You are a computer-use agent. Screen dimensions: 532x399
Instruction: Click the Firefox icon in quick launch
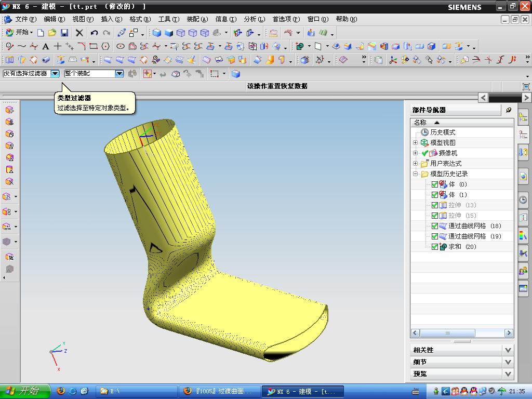pos(61,391)
